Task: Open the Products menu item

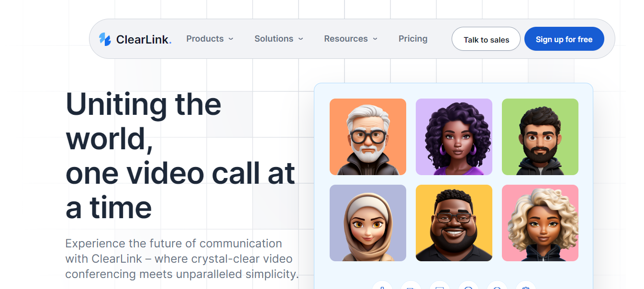Action: (205, 39)
